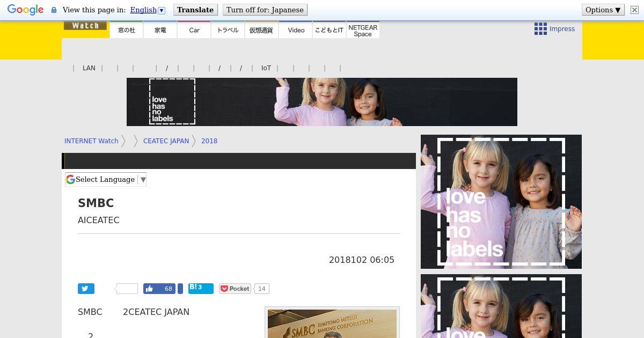The image size is (644, 338).
Task: Select IoT in category navigation
Action: pyautogui.click(x=266, y=68)
